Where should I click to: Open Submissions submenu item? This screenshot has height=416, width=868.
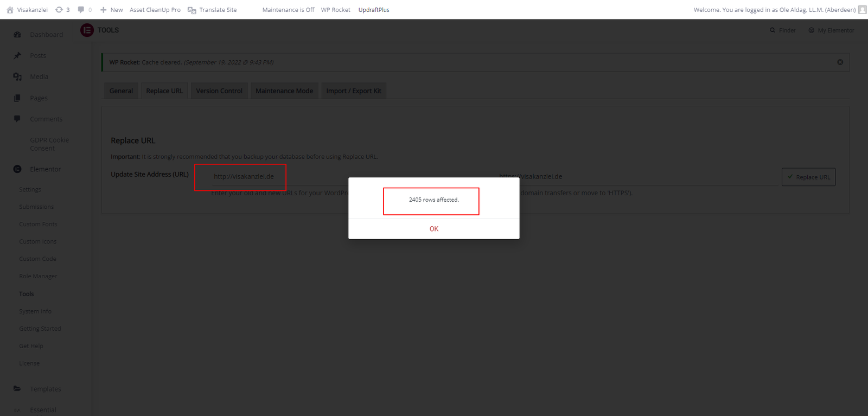click(x=36, y=207)
